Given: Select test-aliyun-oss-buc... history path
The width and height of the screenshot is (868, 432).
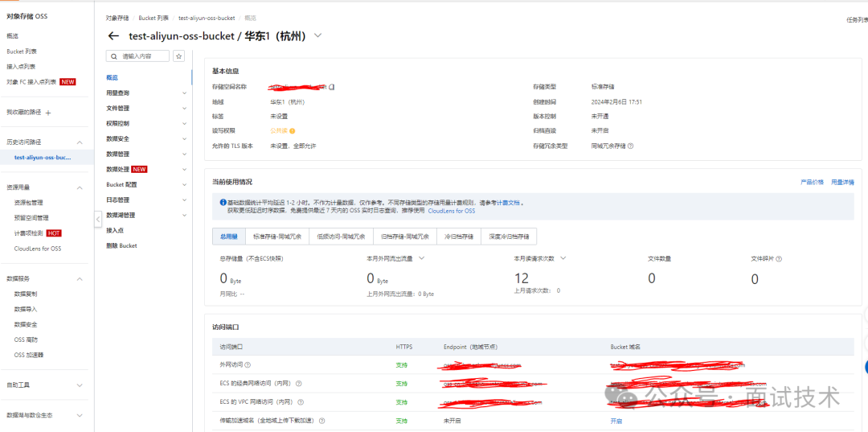Looking at the screenshot, I should coord(43,158).
